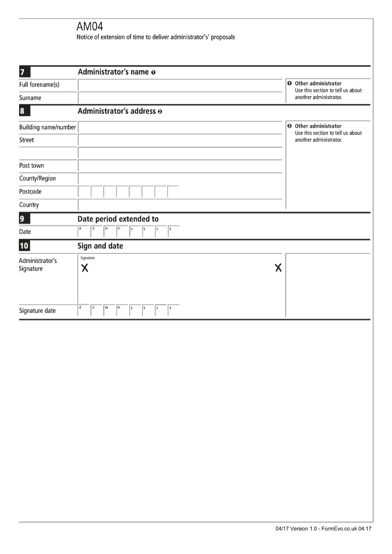Select the Post town field
The image size is (392, 554).
(x=180, y=166)
